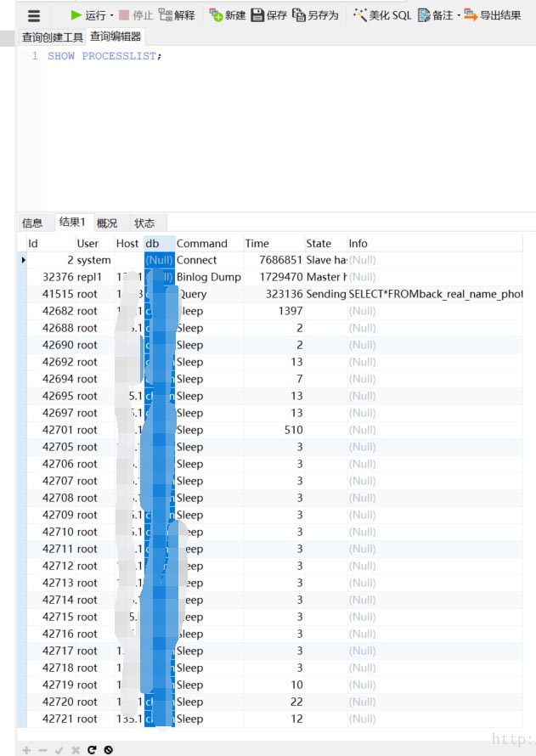536x756 pixels.
Task: Expand the 备注 dropdown arrow
Action: [x=459, y=15]
